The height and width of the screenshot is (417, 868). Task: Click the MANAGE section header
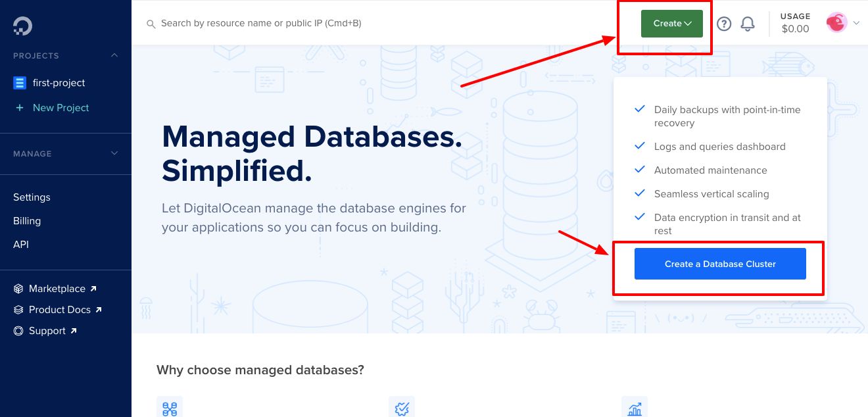[32, 153]
